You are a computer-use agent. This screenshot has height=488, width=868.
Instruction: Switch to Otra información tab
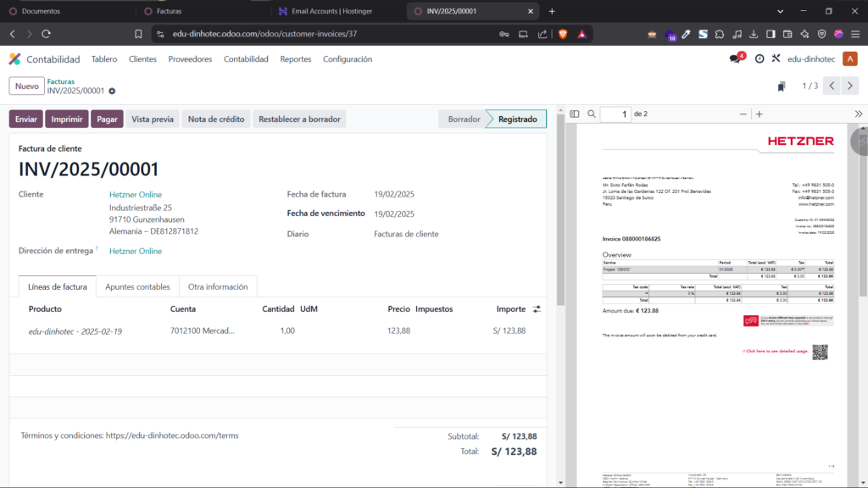(218, 286)
